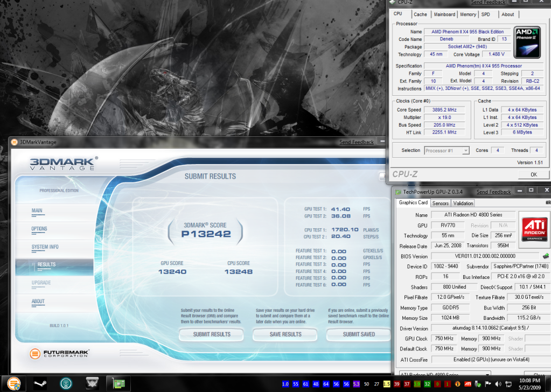The height and width of the screenshot is (392, 551).
Task: Click the Futuremark Corporation logo
Action: tap(59, 354)
